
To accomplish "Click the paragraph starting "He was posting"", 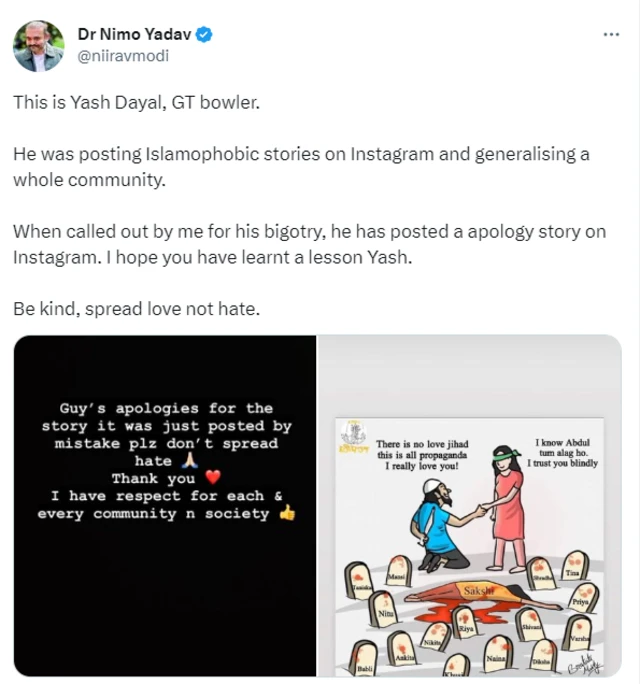I will pyautogui.click(x=300, y=167).
